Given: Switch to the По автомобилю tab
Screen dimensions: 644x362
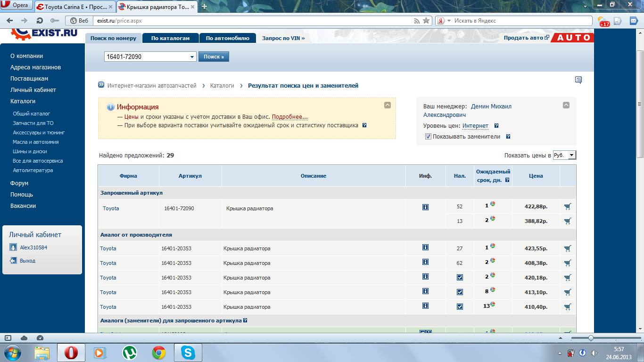Looking at the screenshot, I should [x=227, y=38].
